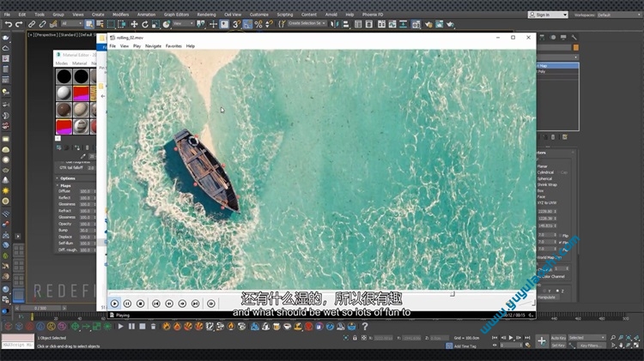Image resolution: width=644 pixels, height=361 pixels.
Task: Select the Move tool cross-arrows icon
Action: tap(134, 25)
